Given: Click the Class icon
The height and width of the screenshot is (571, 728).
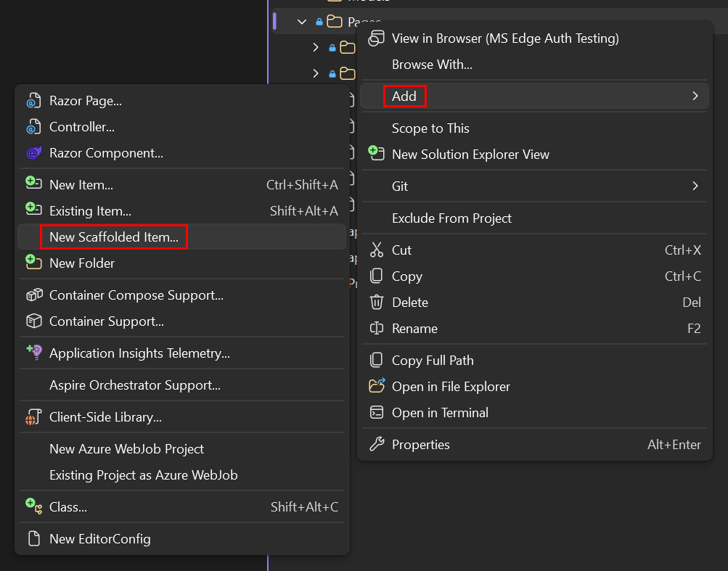Looking at the screenshot, I should [33, 506].
